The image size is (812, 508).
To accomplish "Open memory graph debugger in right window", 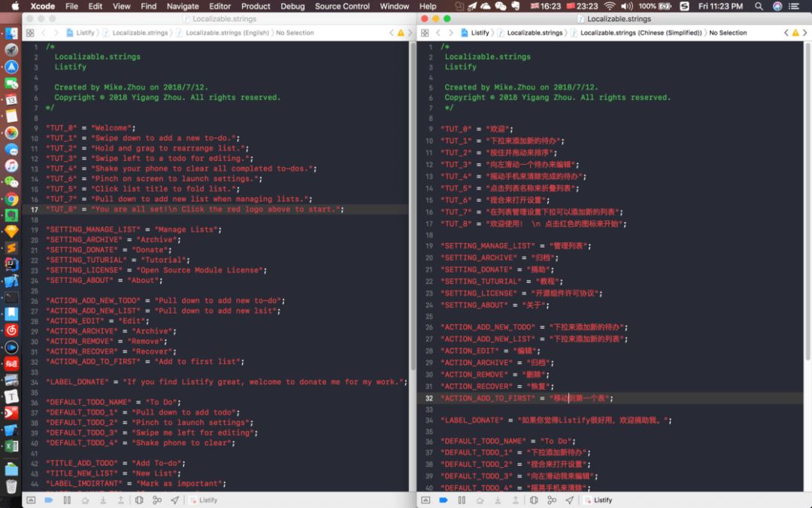I will [552, 500].
